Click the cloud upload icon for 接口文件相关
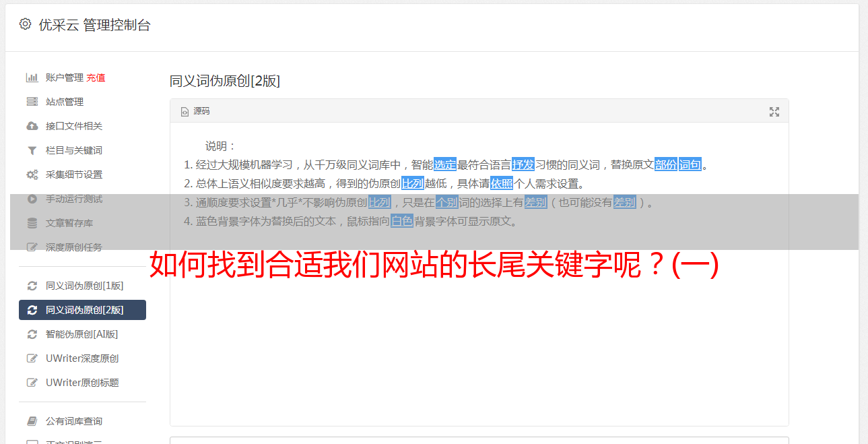The height and width of the screenshot is (444, 868). (32, 126)
